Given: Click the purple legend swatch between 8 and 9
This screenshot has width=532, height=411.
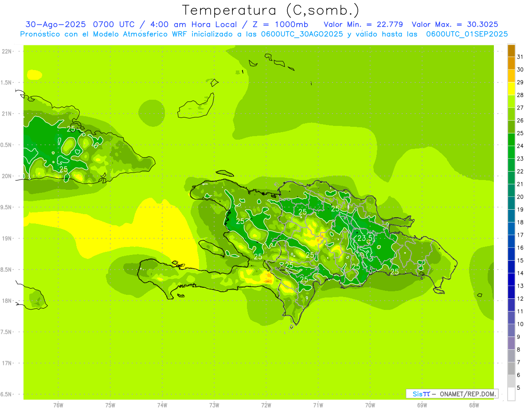Looking at the screenshot, I should click(511, 343).
